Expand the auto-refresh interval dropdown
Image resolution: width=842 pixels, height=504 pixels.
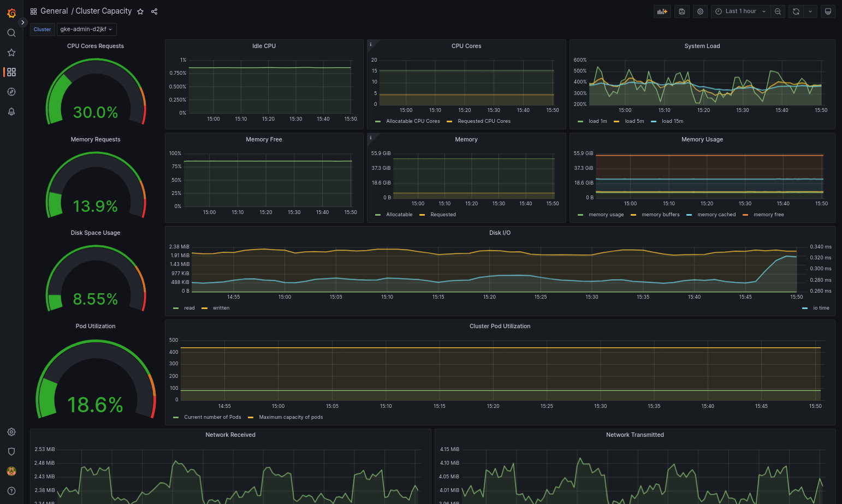[810, 11]
